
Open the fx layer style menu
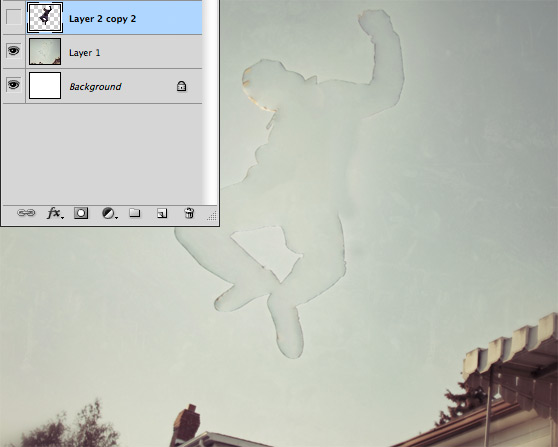(x=53, y=213)
